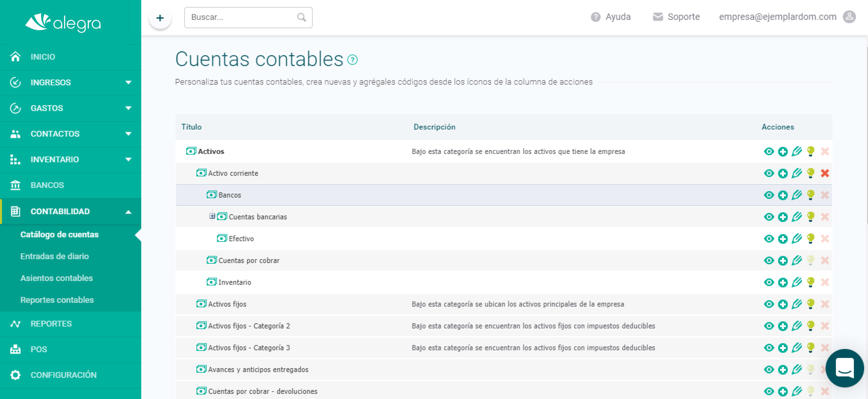Add subaccount under Activo corriente

(x=783, y=174)
